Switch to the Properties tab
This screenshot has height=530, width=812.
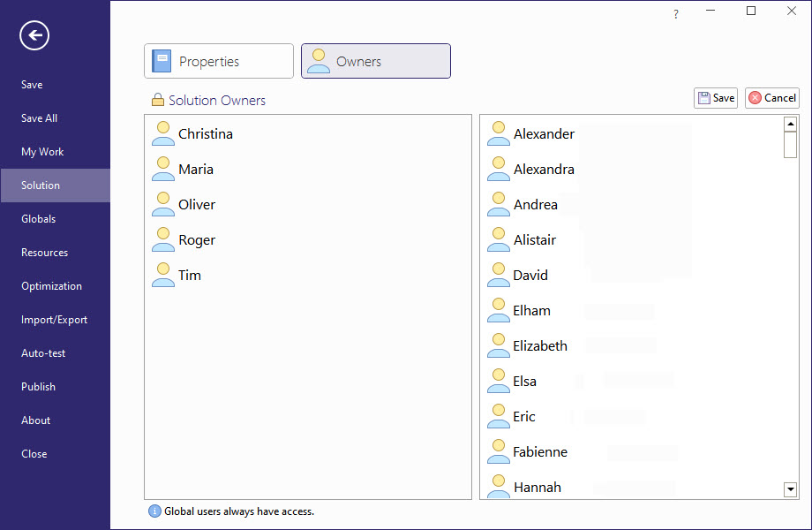pyautogui.click(x=218, y=60)
